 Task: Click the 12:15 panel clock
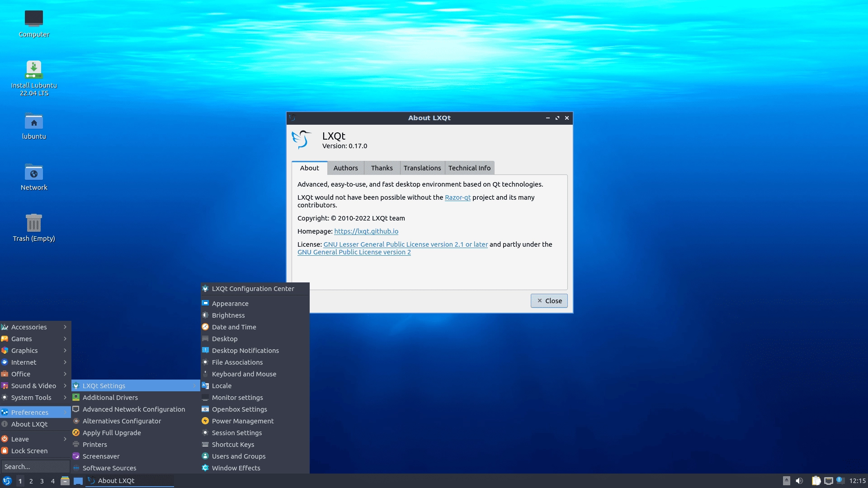click(x=857, y=481)
